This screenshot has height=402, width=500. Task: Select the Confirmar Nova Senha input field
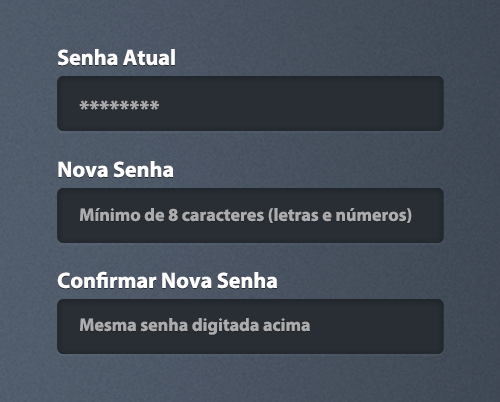[x=250, y=326]
